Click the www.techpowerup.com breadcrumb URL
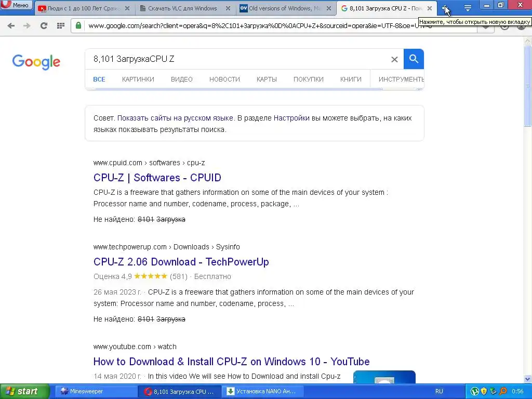 click(x=167, y=247)
